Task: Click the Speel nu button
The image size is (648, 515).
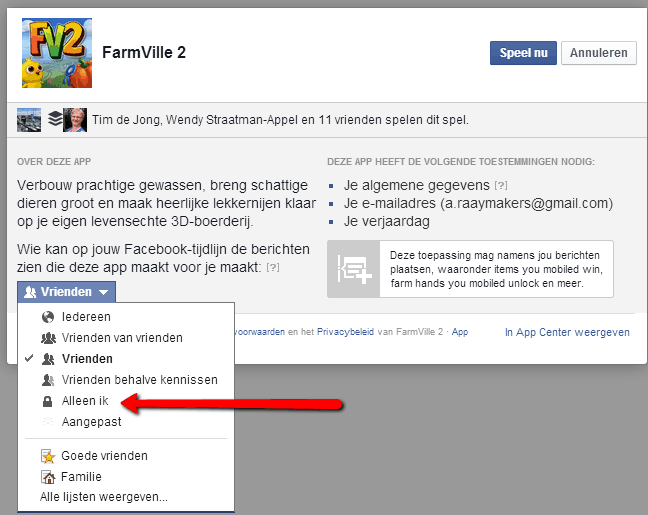Action: pyautogui.click(x=523, y=53)
